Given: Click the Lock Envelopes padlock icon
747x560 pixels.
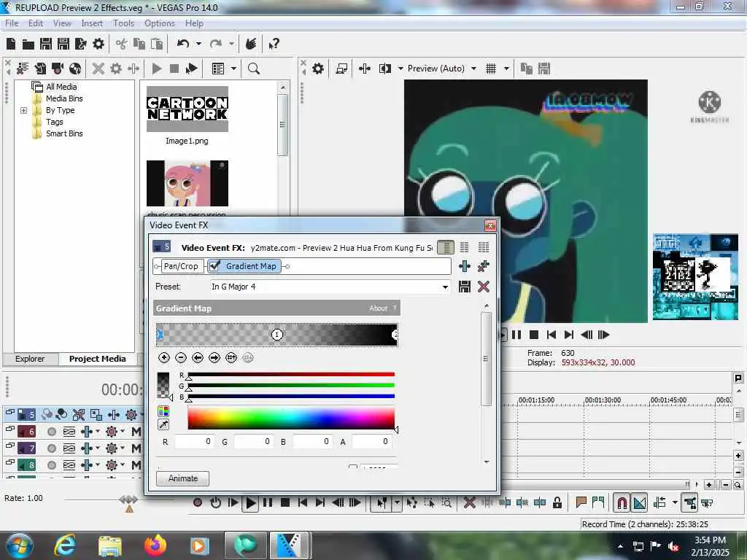Looking at the screenshot, I should tap(557, 503).
